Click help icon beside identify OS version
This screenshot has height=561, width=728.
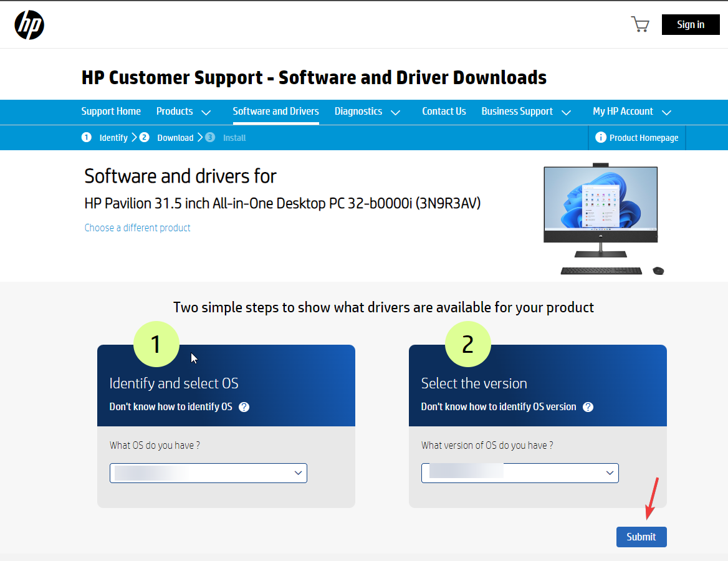[x=588, y=407]
